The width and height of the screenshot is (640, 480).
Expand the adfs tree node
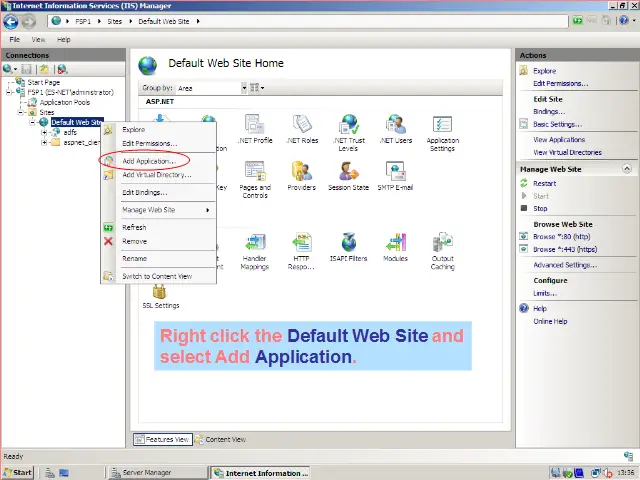44,132
